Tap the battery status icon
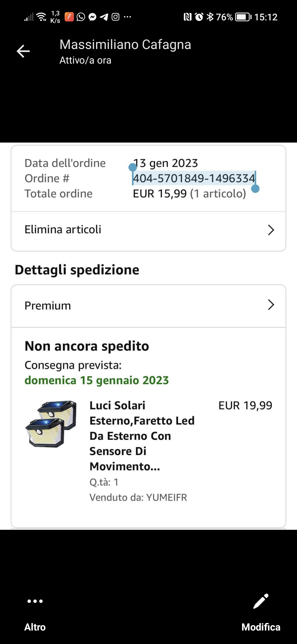The width and height of the screenshot is (297, 644). pos(243,17)
